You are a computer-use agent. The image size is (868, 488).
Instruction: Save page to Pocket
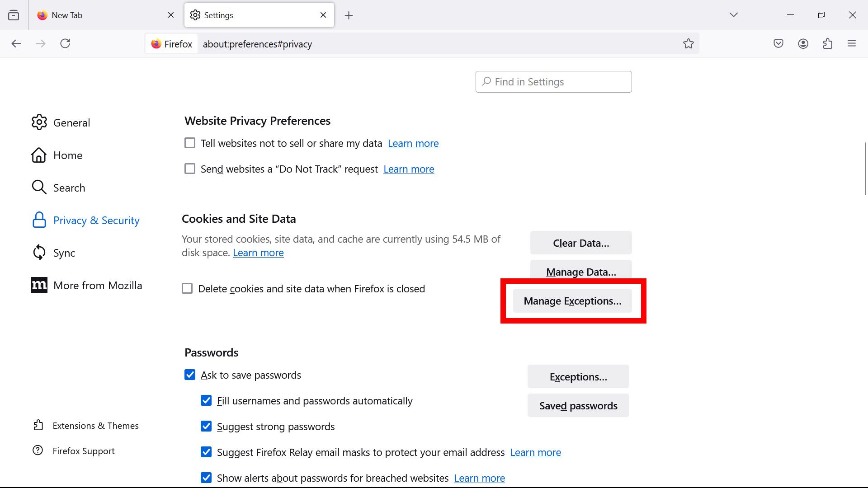(778, 43)
